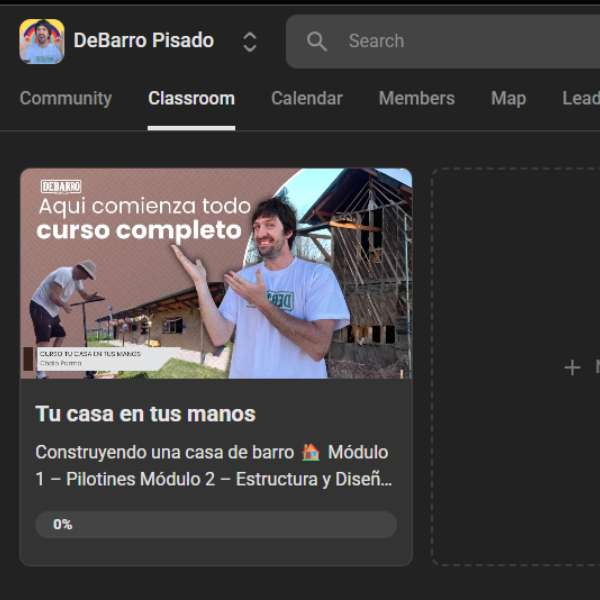
Task: Expand the DeBarro Pisado group switcher arrows
Action: click(249, 41)
